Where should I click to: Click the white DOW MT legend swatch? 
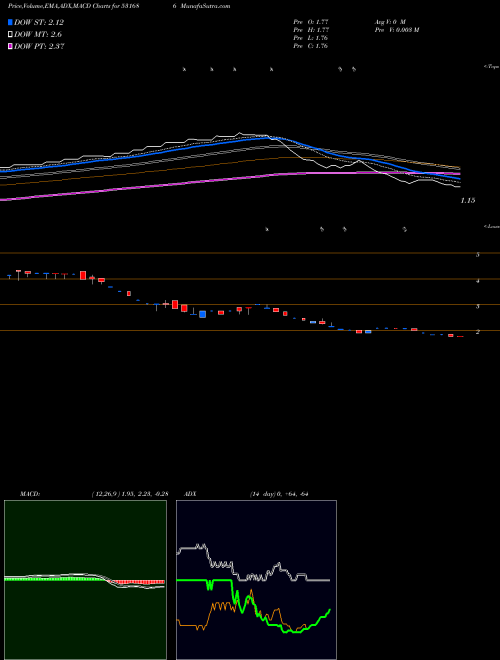11,34
